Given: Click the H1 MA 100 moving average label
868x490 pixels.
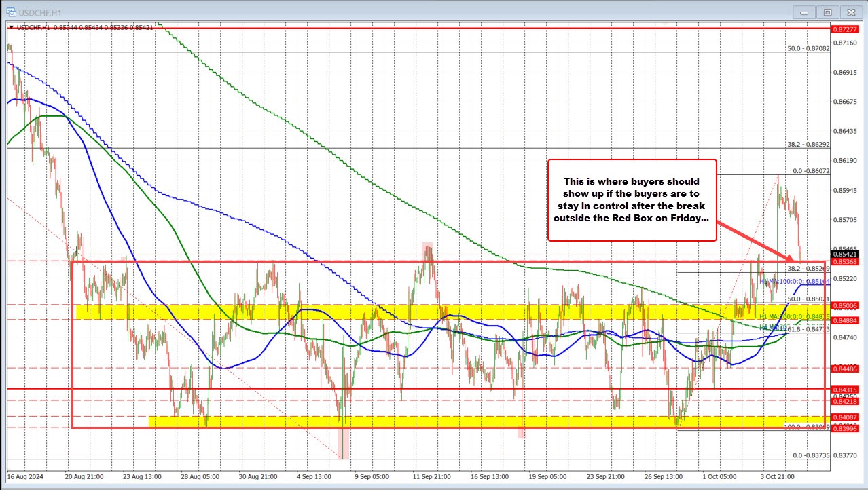Looking at the screenshot, I should pyautogui.click(x=795, y=281).
